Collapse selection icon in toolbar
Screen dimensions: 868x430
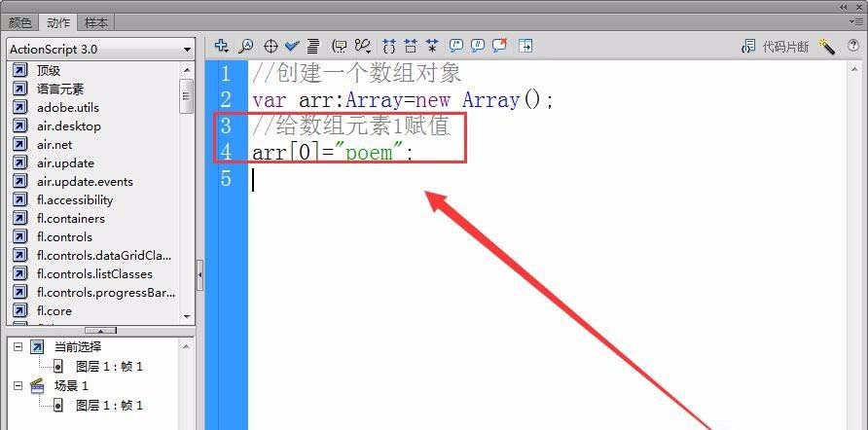click(x=411, y=46)
